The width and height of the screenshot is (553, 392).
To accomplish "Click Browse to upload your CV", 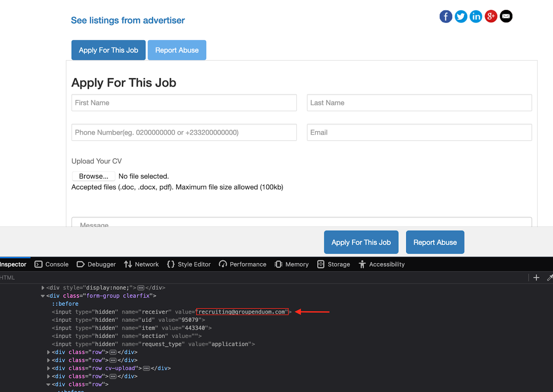I will tap(93, 176).
